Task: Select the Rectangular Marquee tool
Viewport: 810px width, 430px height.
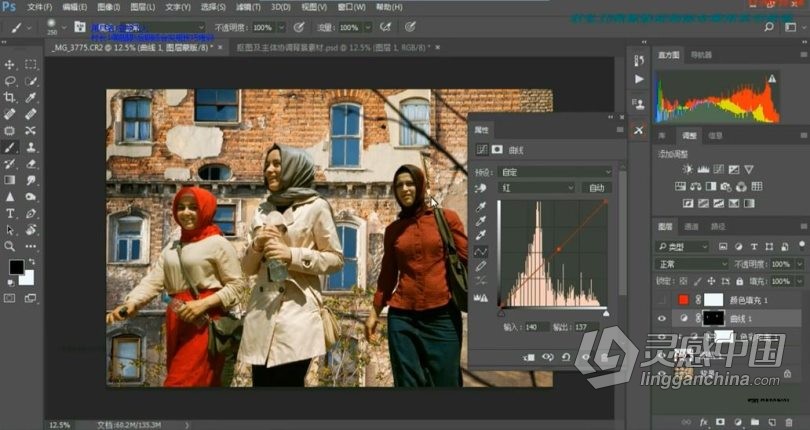Action: click(x=31, y=65)
